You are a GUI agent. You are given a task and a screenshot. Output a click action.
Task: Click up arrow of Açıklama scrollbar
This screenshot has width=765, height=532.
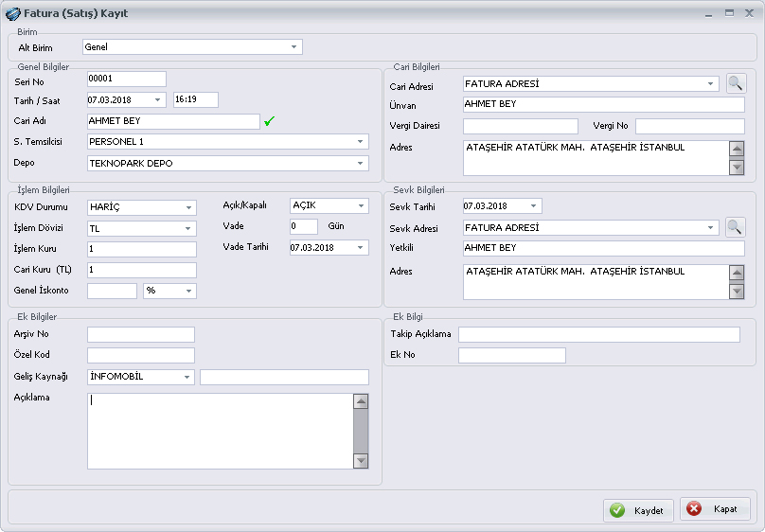361,401
